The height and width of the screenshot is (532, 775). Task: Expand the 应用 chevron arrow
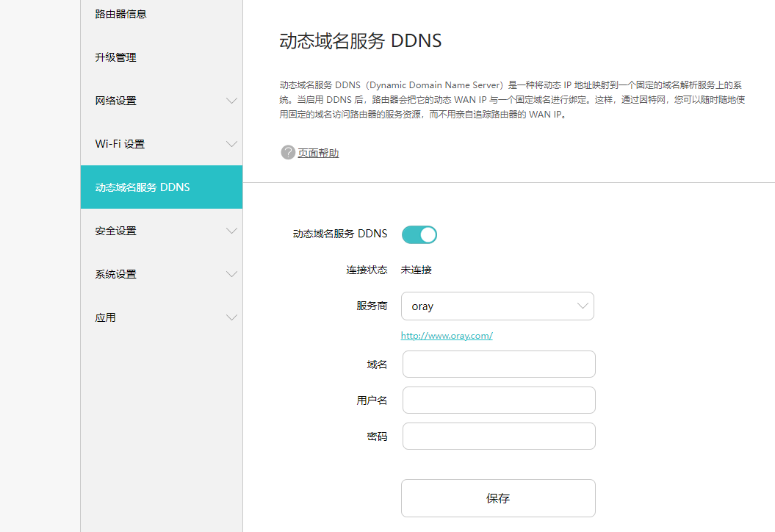231,317
